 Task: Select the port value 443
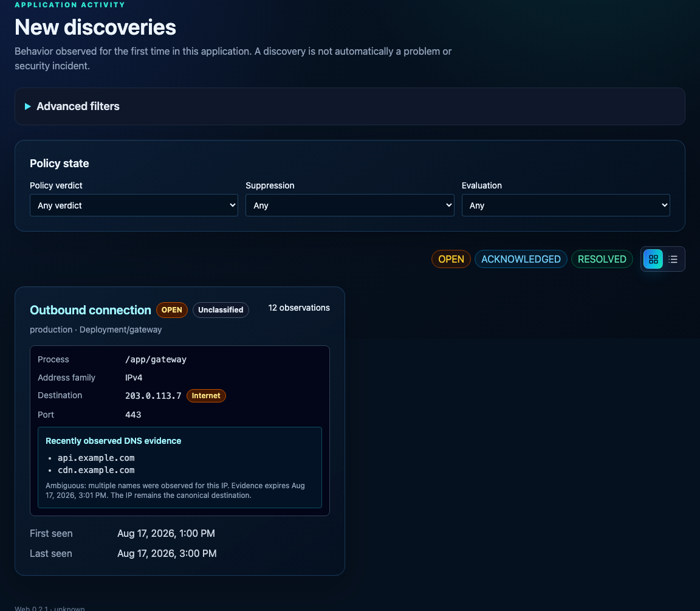point(133,415)
